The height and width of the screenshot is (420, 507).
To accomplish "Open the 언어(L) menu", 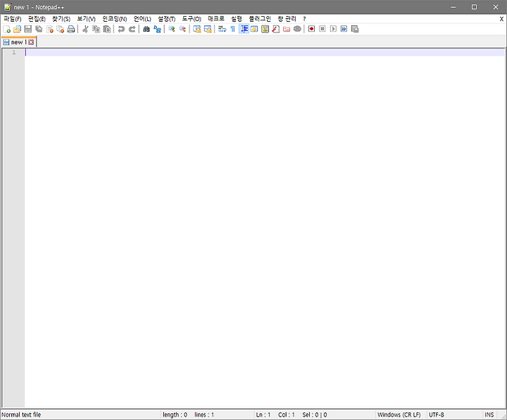I will [x=142, y=19].
